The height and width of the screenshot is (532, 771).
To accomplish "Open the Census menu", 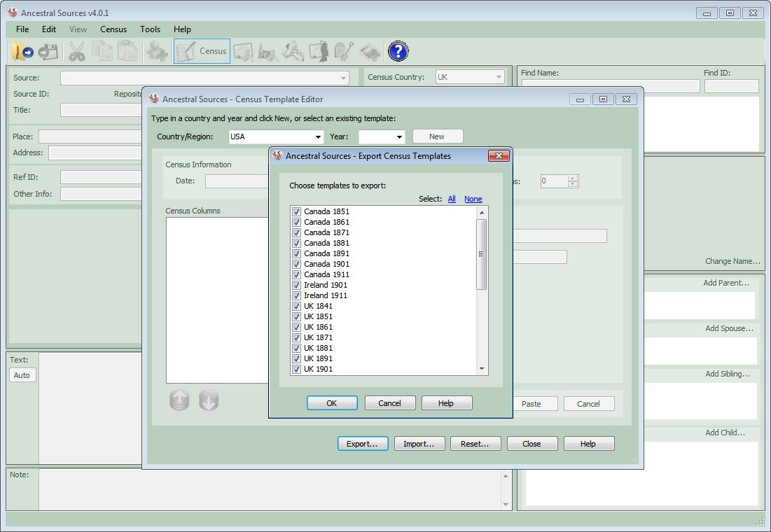I will [113, 29].
